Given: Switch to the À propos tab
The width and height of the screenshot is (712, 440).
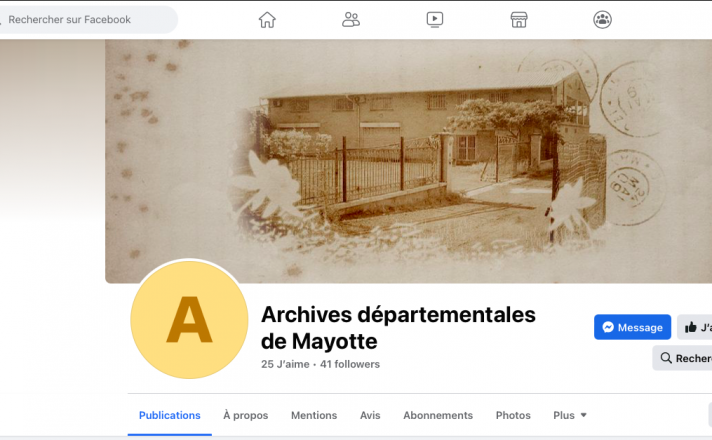Looking at the screenshot, I should [x=245, y=415].
